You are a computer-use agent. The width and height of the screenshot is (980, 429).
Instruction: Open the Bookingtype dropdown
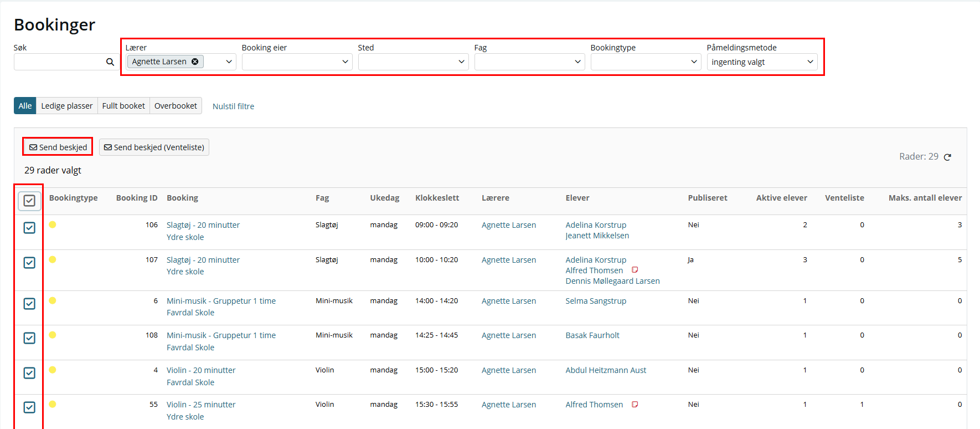pyautogui.click(x=646, y=62)
